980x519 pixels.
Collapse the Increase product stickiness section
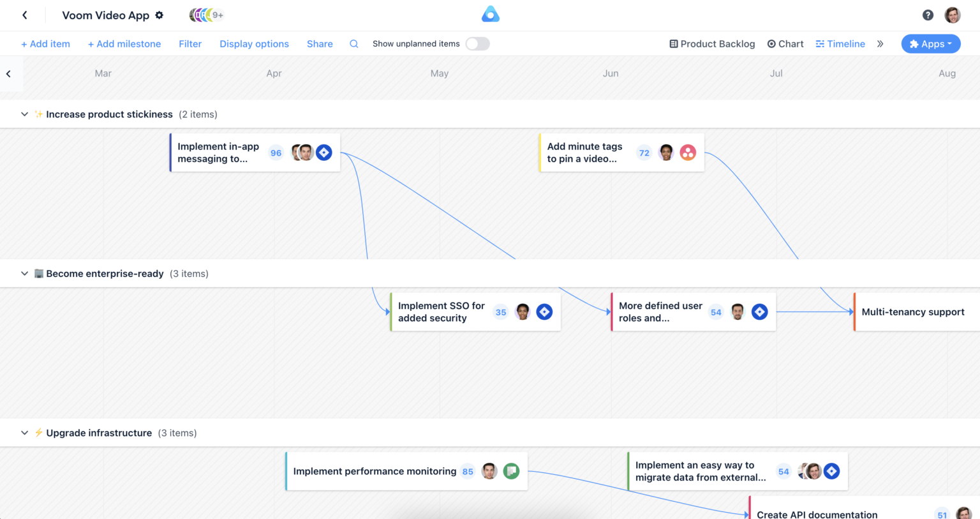[24, 114]
